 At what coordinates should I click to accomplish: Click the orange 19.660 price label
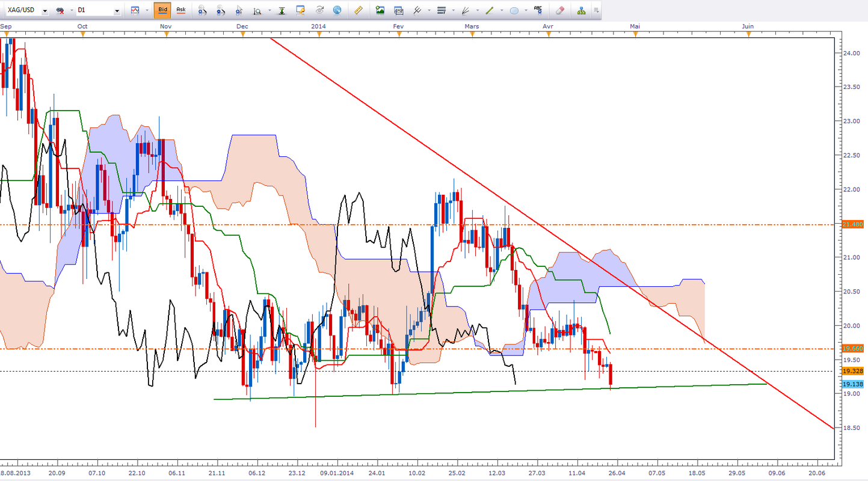tap(854, 348)
